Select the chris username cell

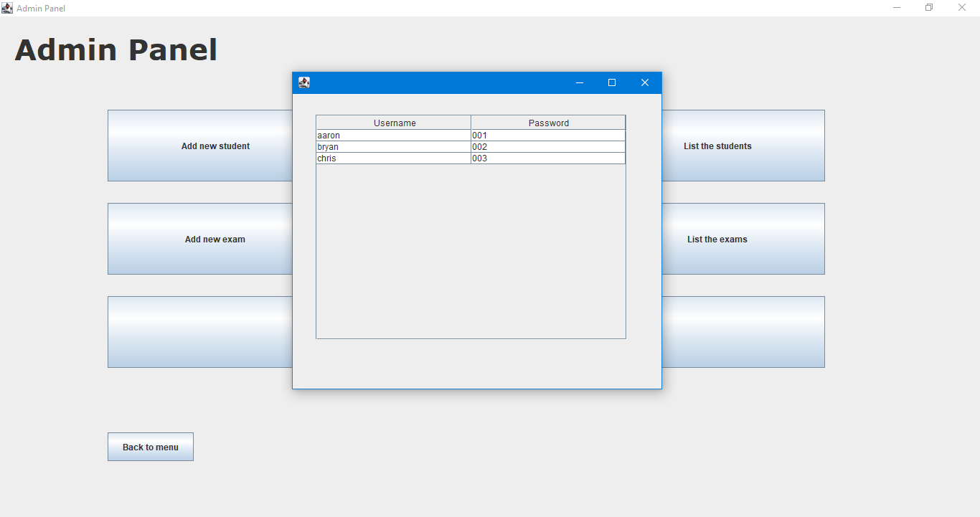point(393,158)
